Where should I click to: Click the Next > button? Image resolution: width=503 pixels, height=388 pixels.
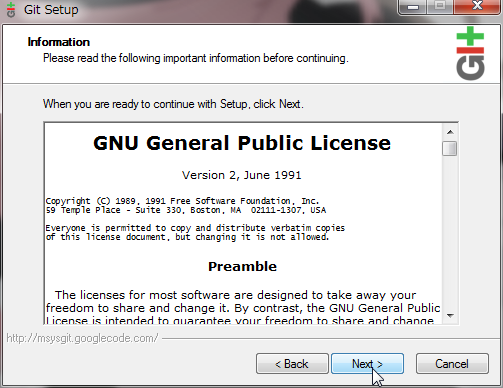(x=367, y=363)
